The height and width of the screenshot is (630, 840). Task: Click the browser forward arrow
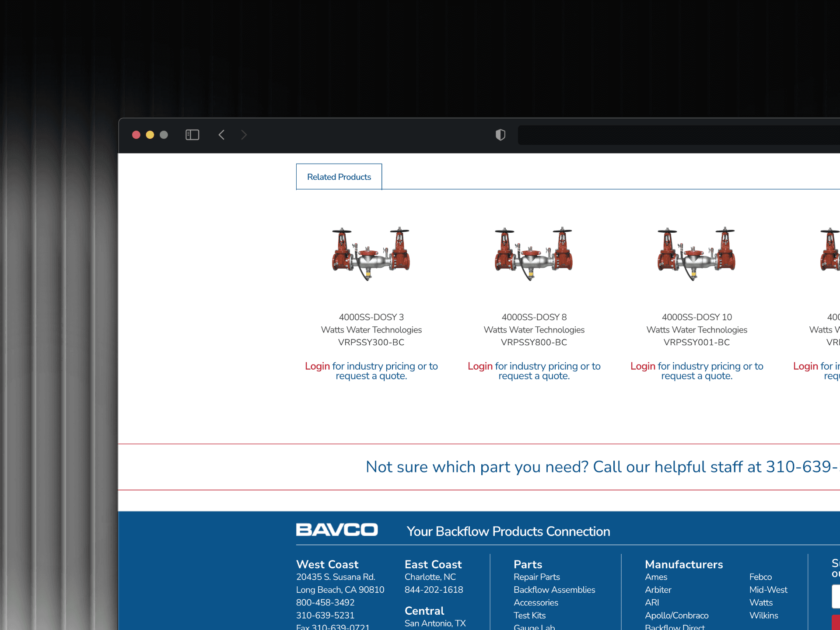pos(244,135)
